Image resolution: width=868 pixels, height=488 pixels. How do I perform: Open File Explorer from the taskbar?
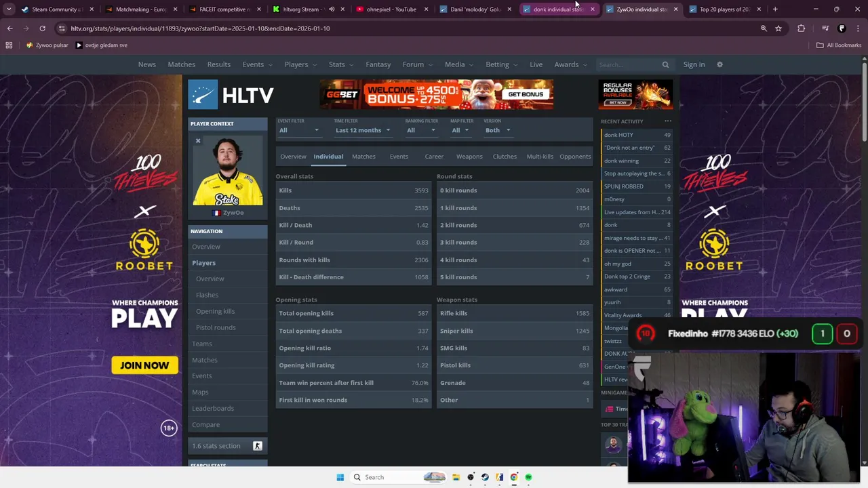click(456, 477)
